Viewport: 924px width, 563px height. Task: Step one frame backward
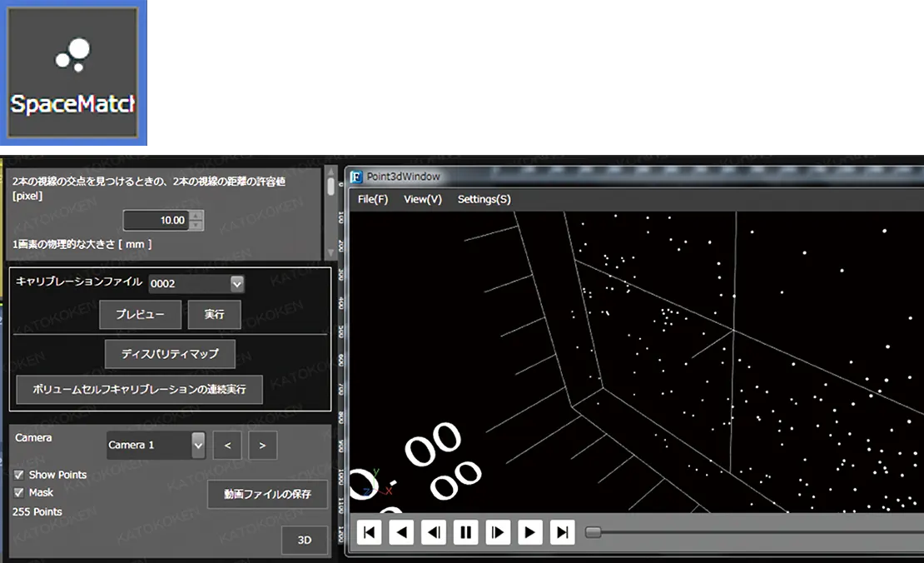(434, 532)
